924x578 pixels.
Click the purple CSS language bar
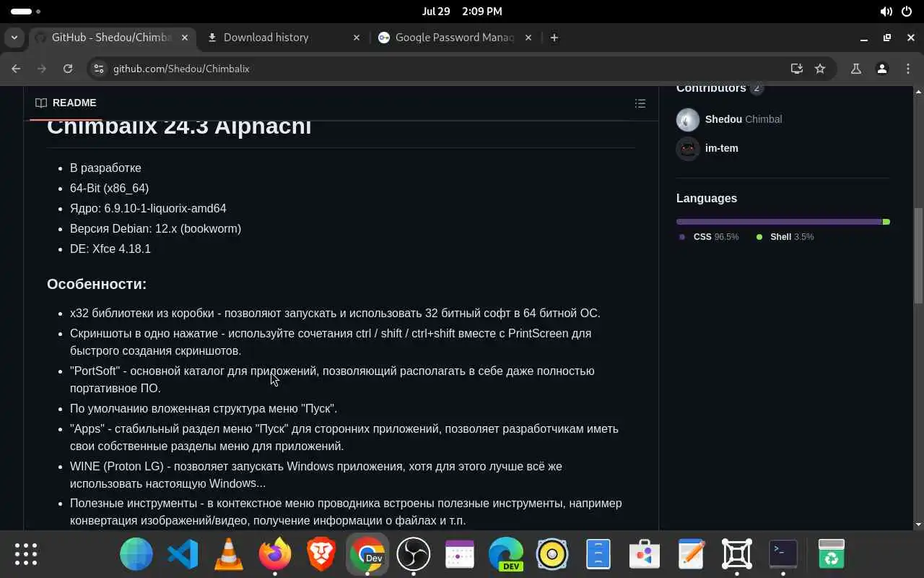[x=779, y=222]
